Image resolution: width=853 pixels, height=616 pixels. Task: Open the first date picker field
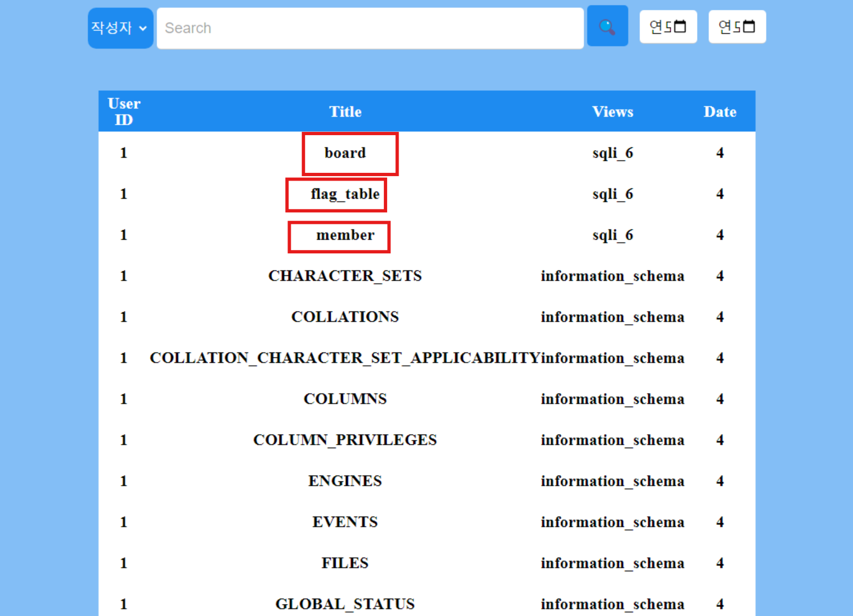coord(668,26)
